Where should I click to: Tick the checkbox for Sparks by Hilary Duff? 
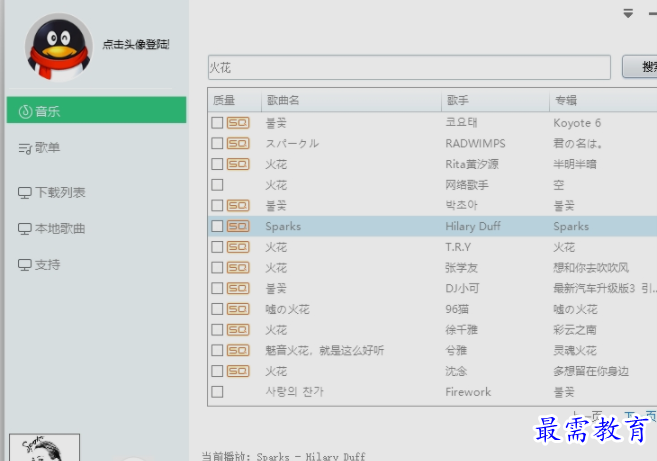click(217, 226)
